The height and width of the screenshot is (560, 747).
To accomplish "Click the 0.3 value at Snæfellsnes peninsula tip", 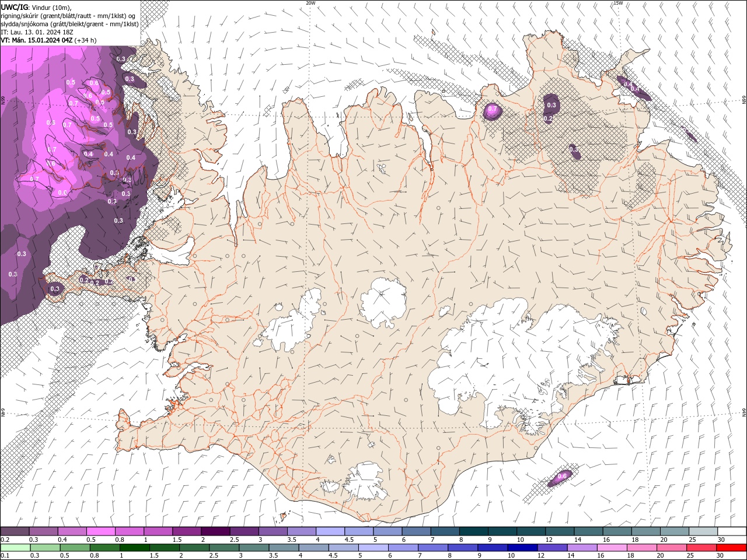I will coord(55,289).
